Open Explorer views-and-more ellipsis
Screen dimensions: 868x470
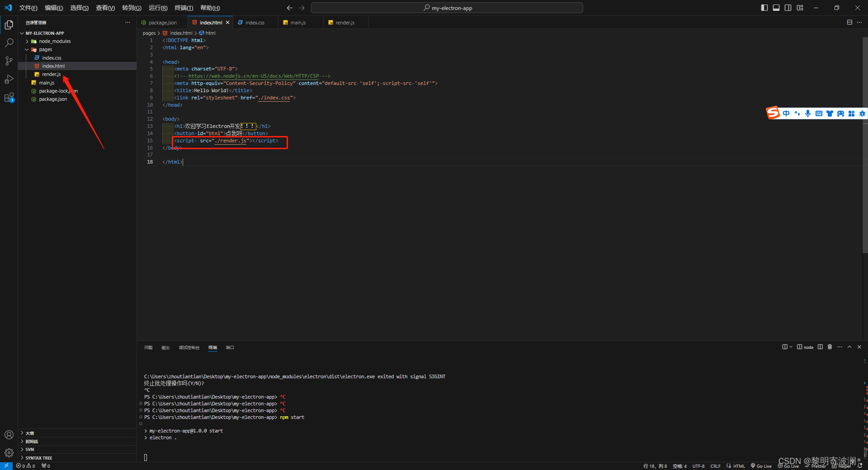click(x=127, y=22)
